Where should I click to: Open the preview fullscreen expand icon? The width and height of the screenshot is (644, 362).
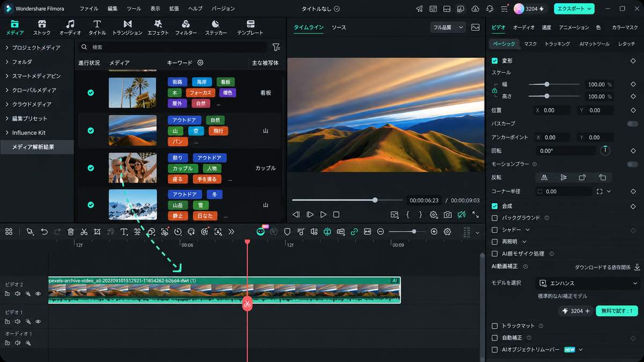[x=475, y=215]
